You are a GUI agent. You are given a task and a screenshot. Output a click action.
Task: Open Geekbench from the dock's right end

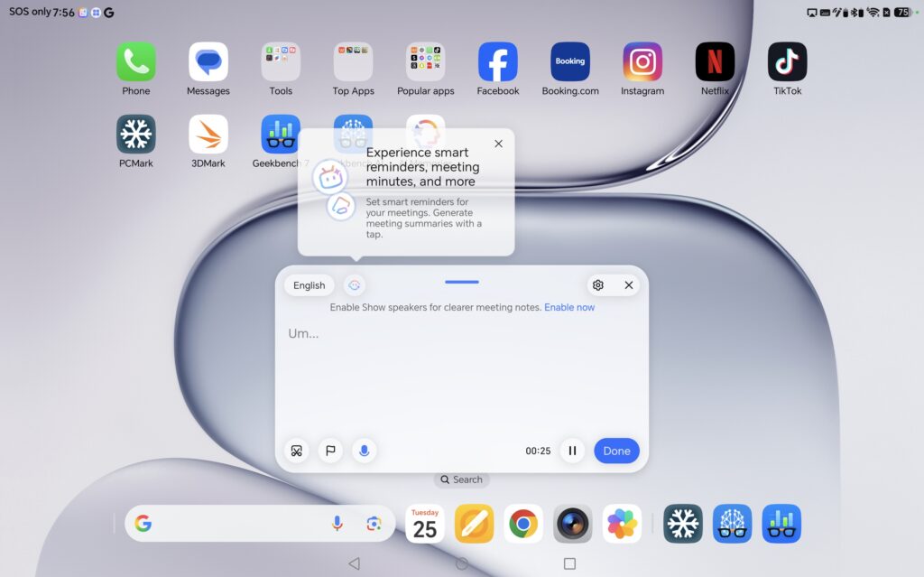pos(781,524)
